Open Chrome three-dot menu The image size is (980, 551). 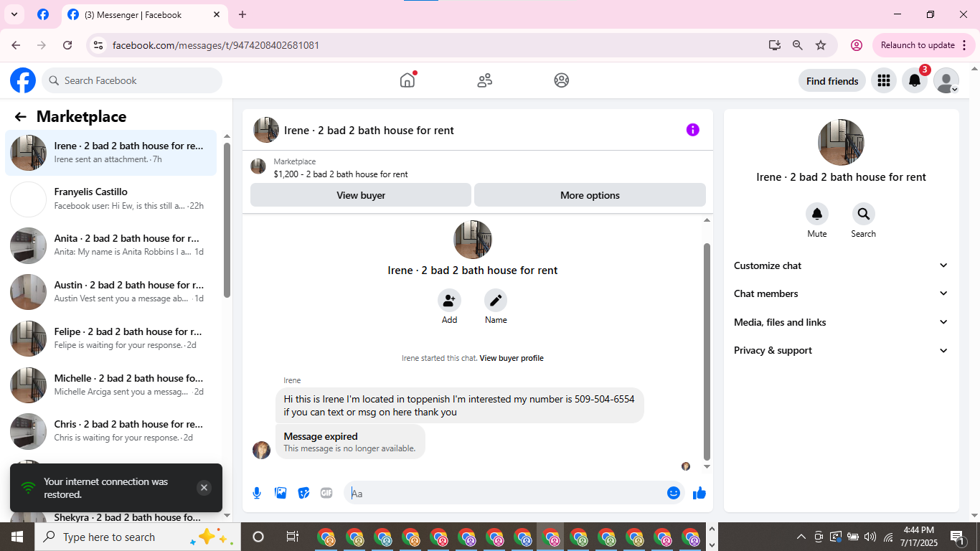[x=964, y=45]
